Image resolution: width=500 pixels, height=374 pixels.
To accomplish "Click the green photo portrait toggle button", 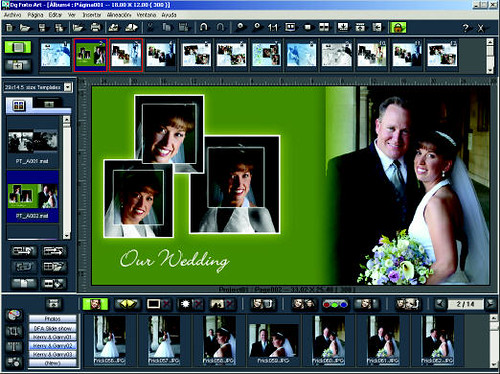I will click(x=95, y=304).
